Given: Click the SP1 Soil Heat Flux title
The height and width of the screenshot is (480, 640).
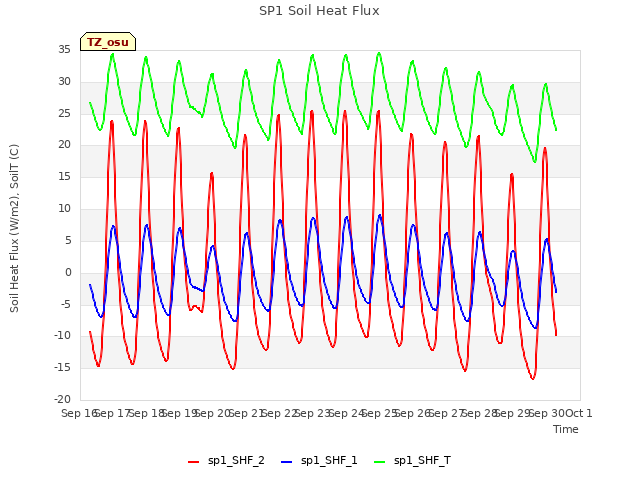Looking at the screenshot, I should coord(319,11).
